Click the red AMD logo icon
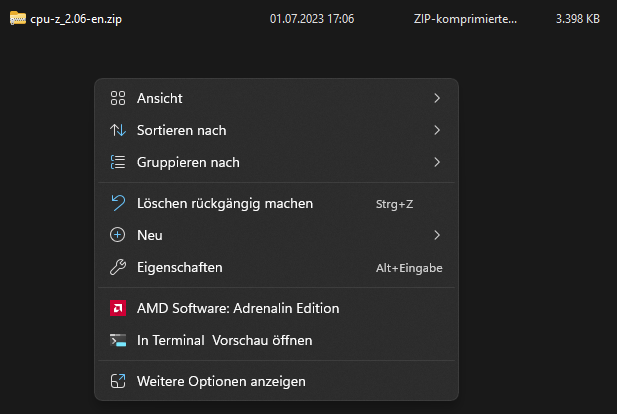 [118, 308]
